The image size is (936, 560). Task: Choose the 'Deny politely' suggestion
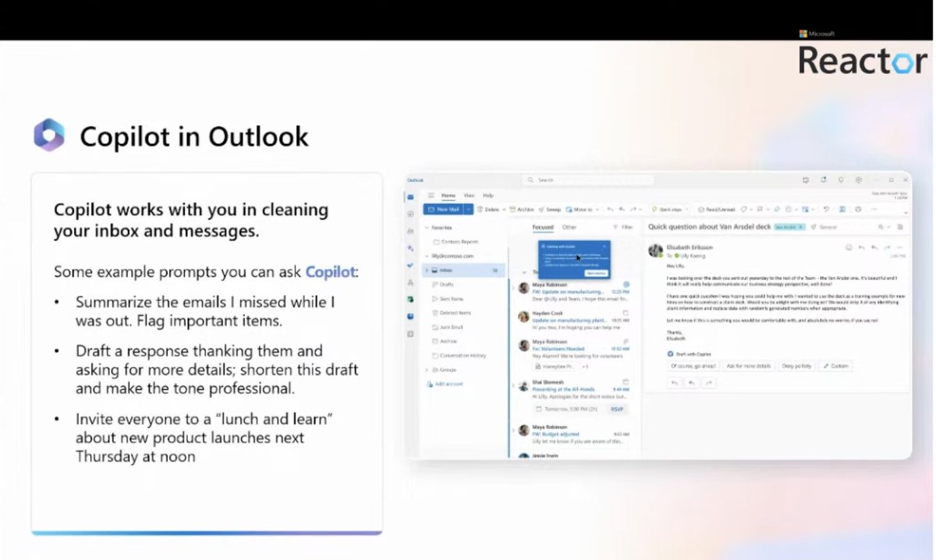796,366
